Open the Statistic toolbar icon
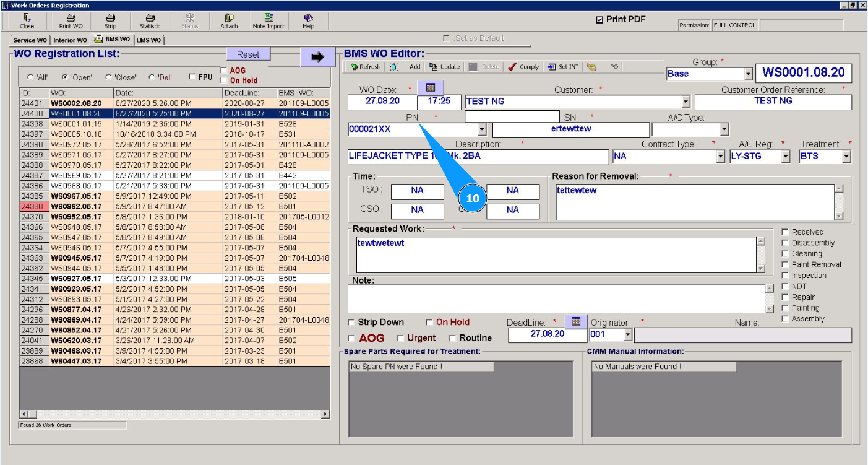The width and height of the screenshot is (868, 465). pos(150,21)
